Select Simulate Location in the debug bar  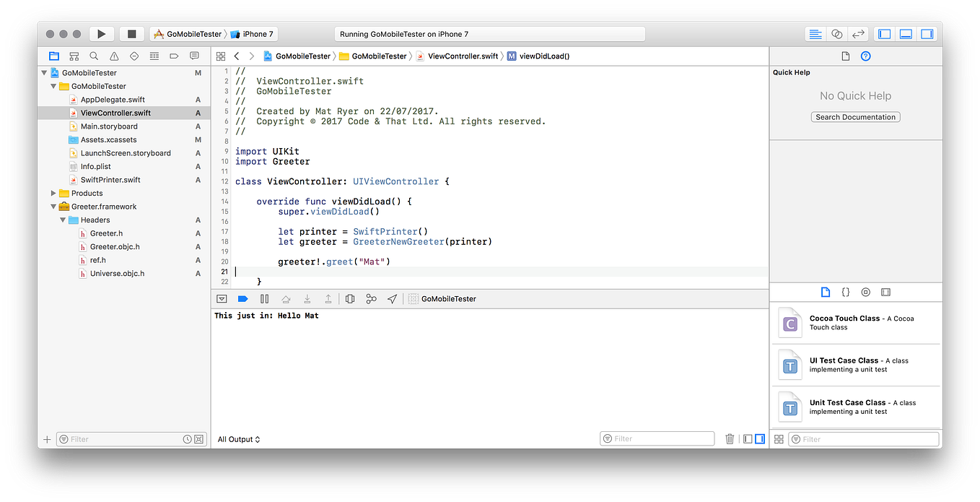point(393,298)
